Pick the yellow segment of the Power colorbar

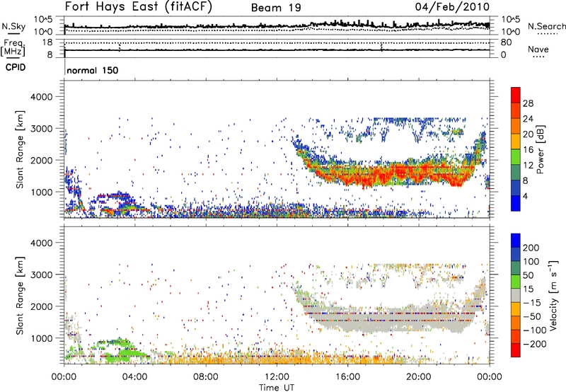[516, 142]
